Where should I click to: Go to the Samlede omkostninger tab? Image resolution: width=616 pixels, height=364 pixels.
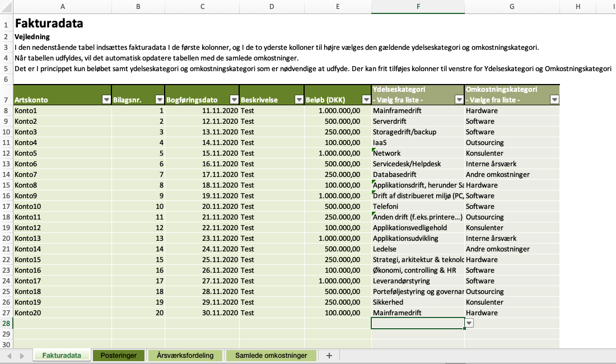click(x=271, y=356)
